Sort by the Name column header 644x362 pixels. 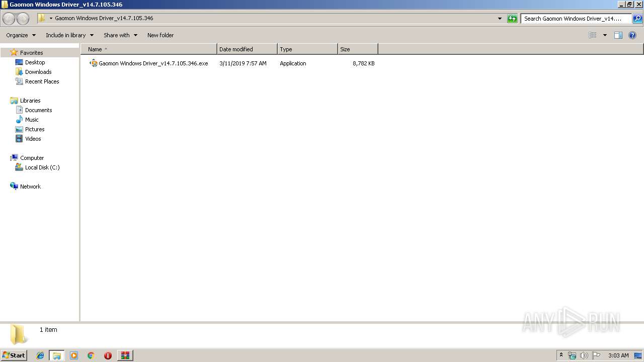pyautogui.click(x=149, y=49)
